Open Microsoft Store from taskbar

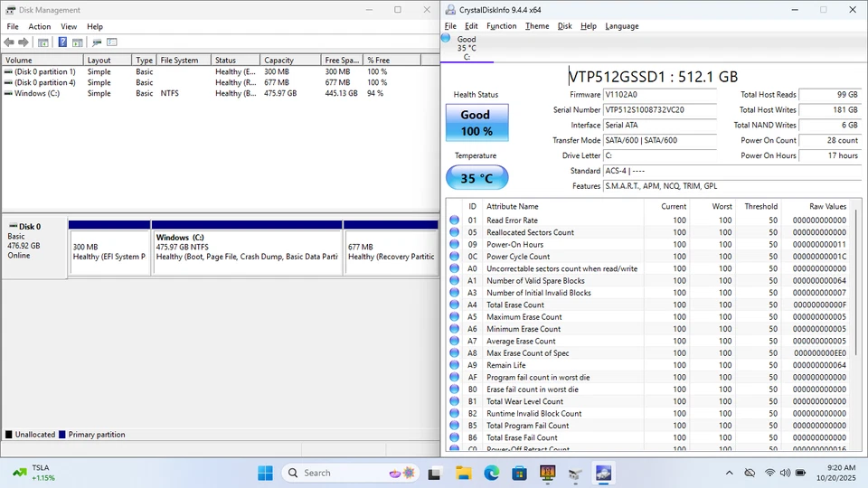[x=519, y=473]
